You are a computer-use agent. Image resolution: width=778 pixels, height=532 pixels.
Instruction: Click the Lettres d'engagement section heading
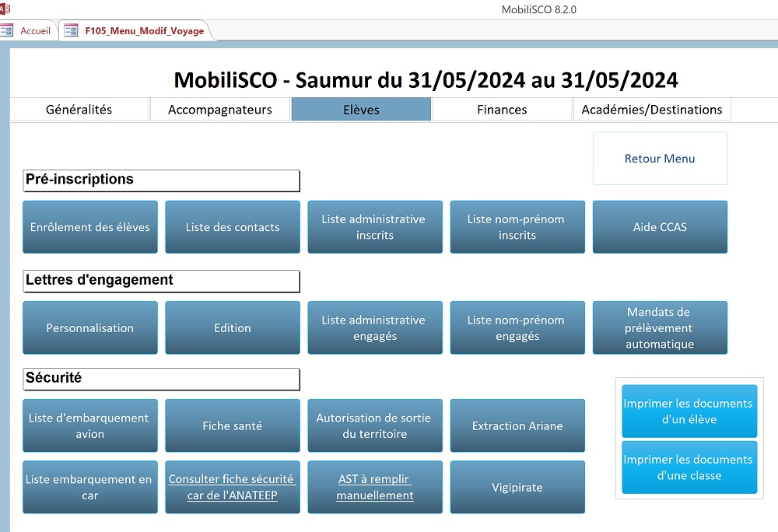161,281
